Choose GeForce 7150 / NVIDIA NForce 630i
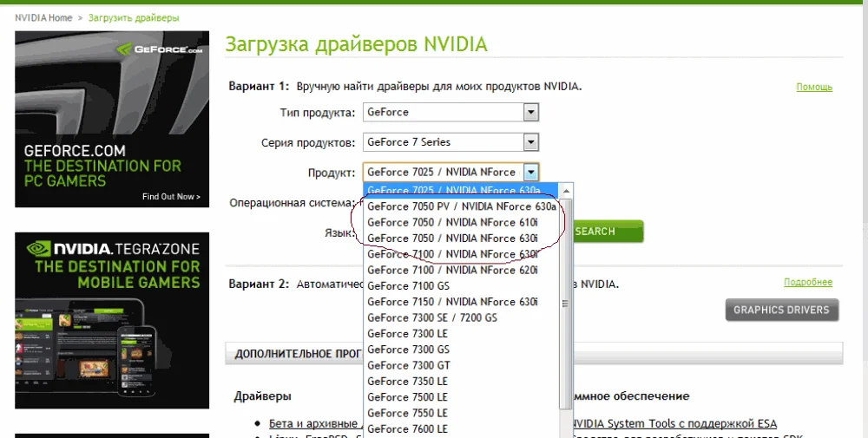Viewport: 868px width, 438px height. pos(462,302)
